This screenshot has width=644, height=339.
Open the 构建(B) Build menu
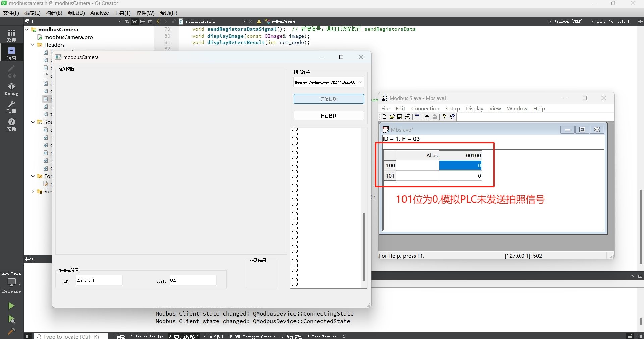click(x=54, y=13)
